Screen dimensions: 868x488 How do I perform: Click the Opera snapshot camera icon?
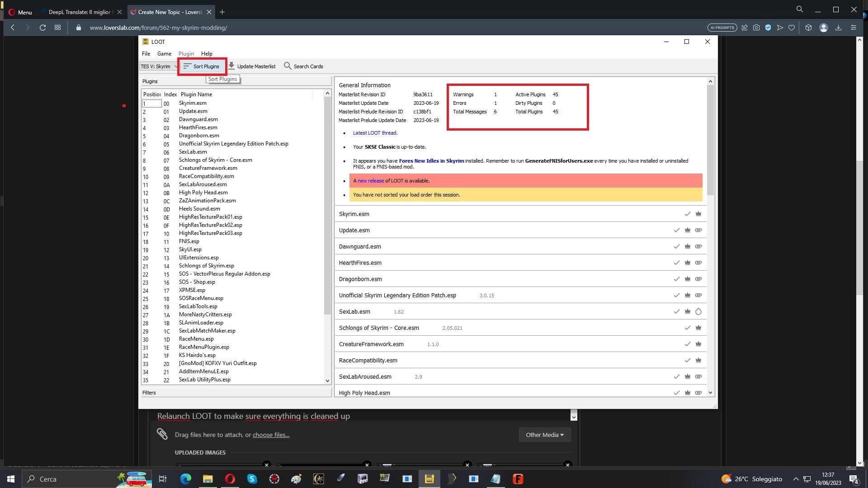[x=756, y=28]
